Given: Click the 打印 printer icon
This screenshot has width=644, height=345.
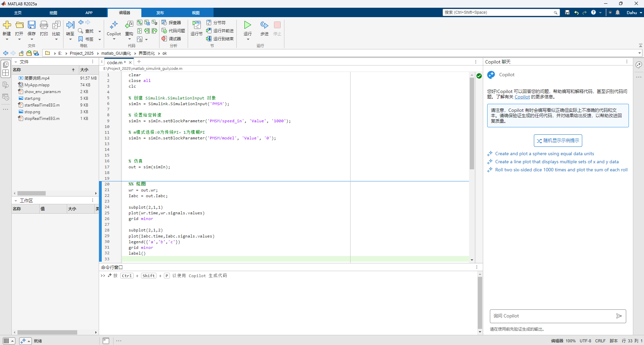Looking at the screenshot, I should pos(44,25).
